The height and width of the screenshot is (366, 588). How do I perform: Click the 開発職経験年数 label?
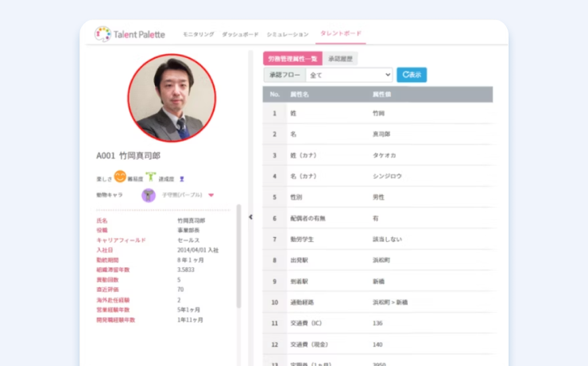pyautogui.click(x=116, y=320)
